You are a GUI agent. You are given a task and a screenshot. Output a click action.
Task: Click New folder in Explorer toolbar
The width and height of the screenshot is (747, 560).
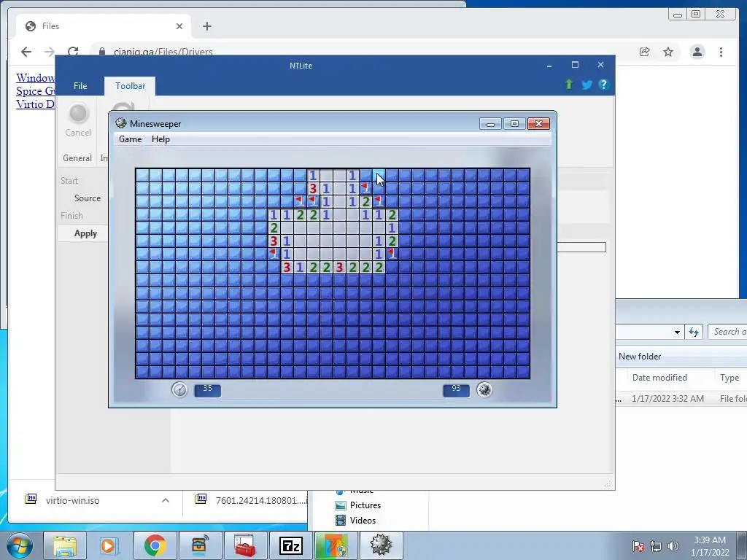point(639,356)
